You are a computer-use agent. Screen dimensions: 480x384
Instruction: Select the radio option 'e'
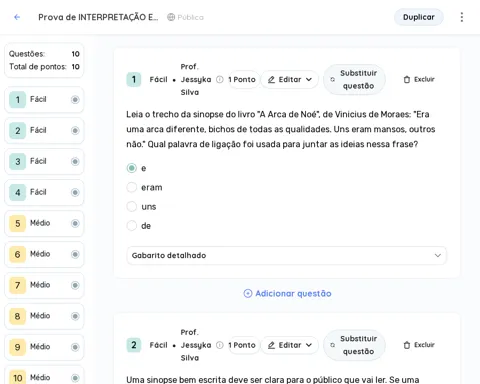click(132, 168)
